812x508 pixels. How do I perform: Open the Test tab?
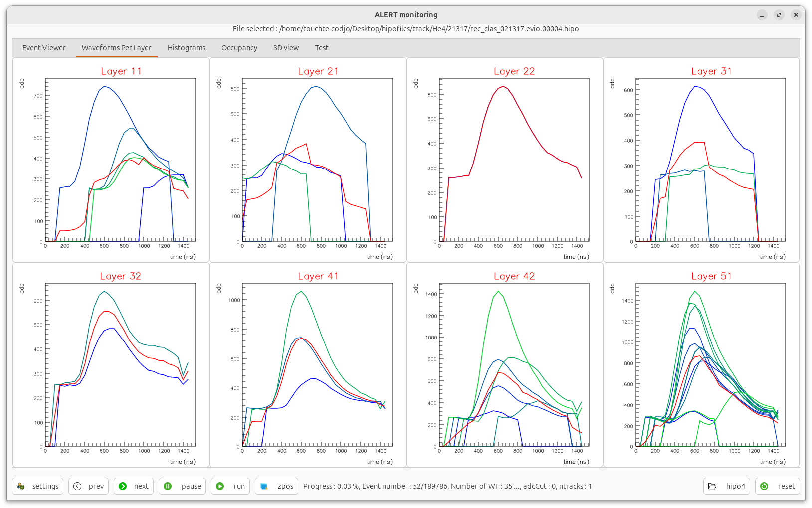click(322, 48)
